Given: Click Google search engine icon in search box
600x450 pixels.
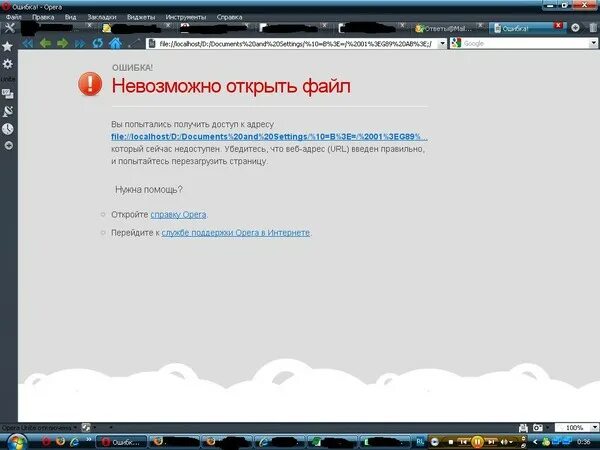Looking at the screenshot, I should point(456,43).
